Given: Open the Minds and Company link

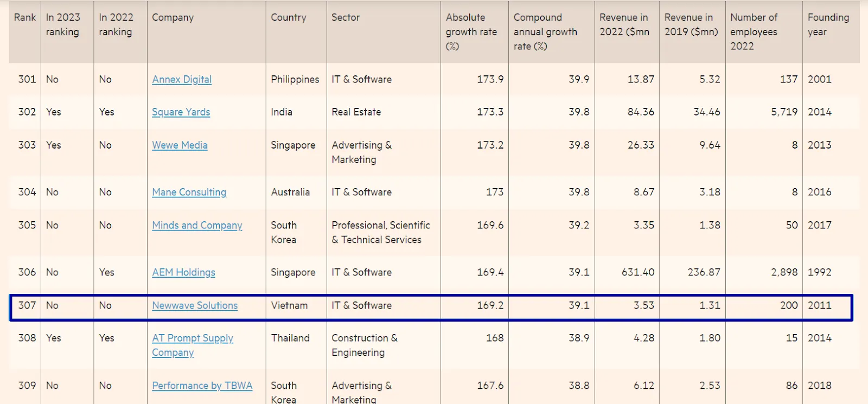Looking at the screenshot, I should click(197, 225).
